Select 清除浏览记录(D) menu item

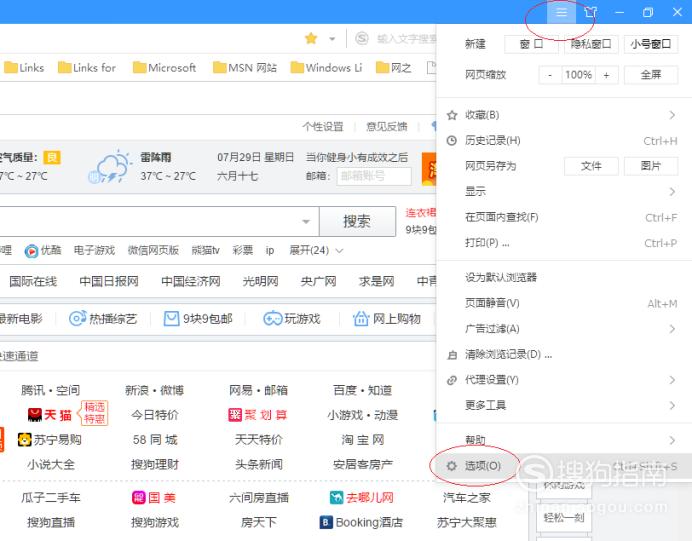(x=564, y=354)
